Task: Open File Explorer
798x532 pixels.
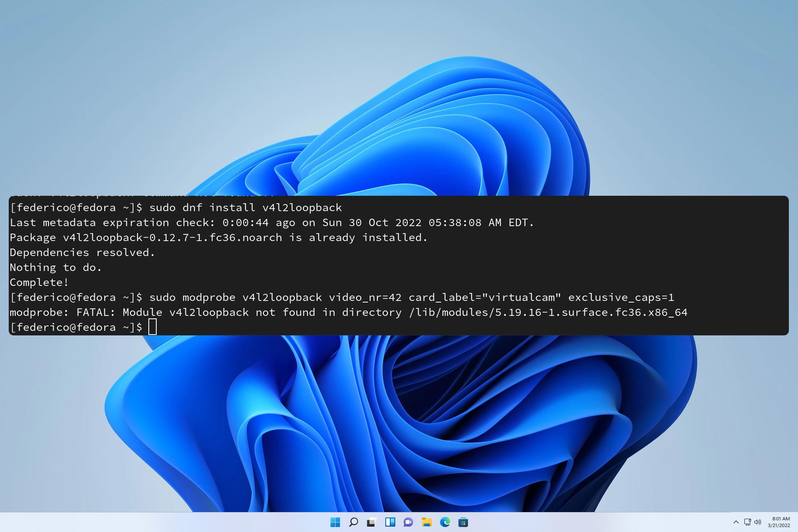Action: pos(427,522)
